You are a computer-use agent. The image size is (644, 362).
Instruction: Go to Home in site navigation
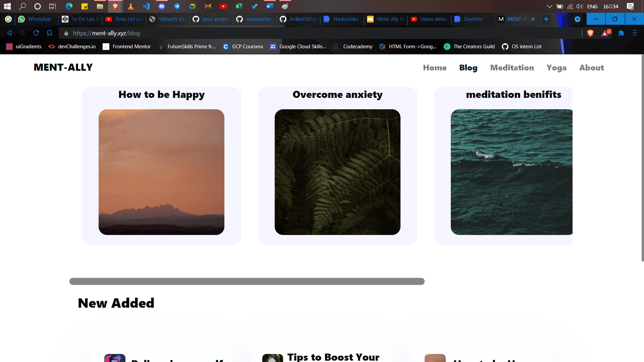[x=435, y=67]
